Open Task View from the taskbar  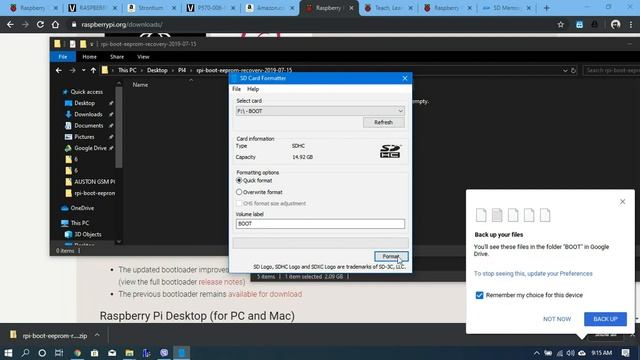pos(59,353)
